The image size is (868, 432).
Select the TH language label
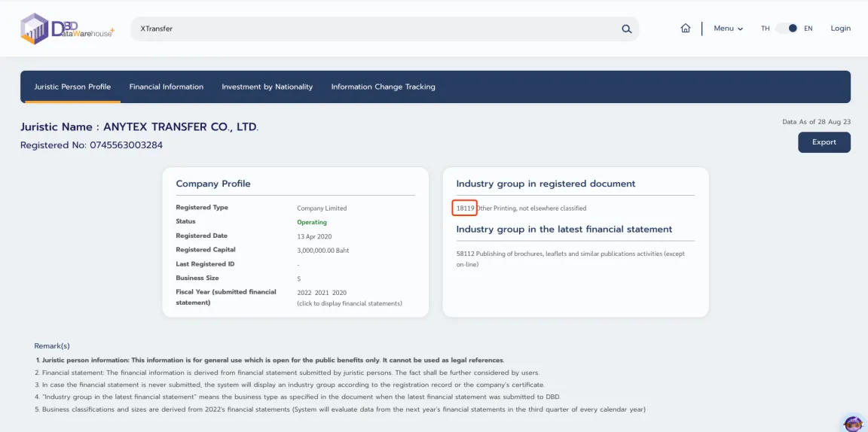765,29
